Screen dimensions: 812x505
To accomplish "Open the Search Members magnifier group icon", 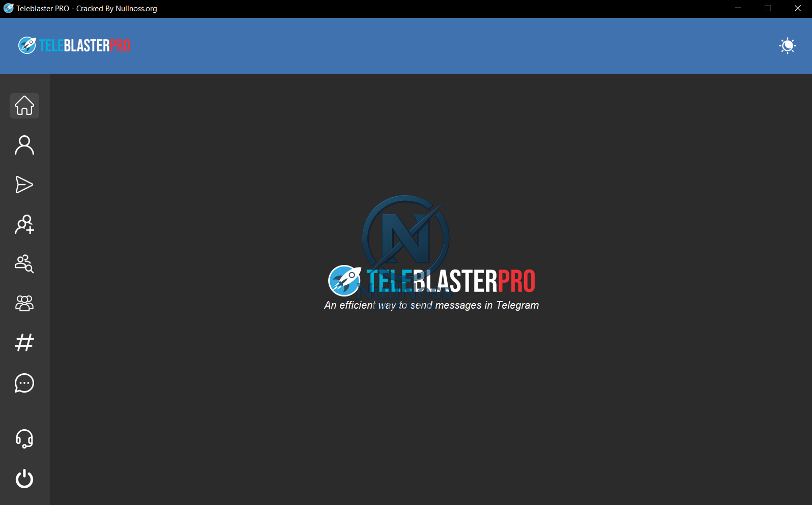I will [24, 264].
